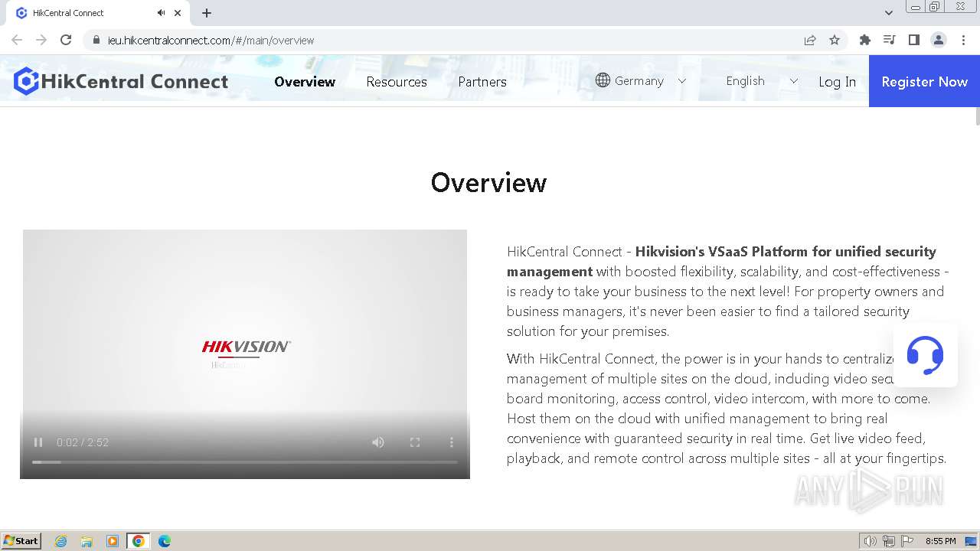980x551 pixels.
Task: Open the Resources tab
Action: 397,82
